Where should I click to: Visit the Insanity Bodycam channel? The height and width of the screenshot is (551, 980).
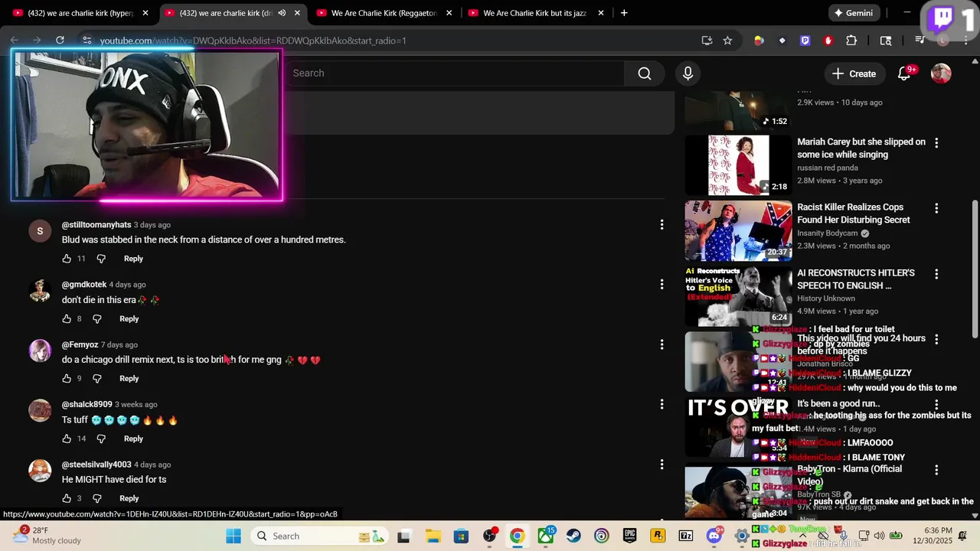pos(827,233)
